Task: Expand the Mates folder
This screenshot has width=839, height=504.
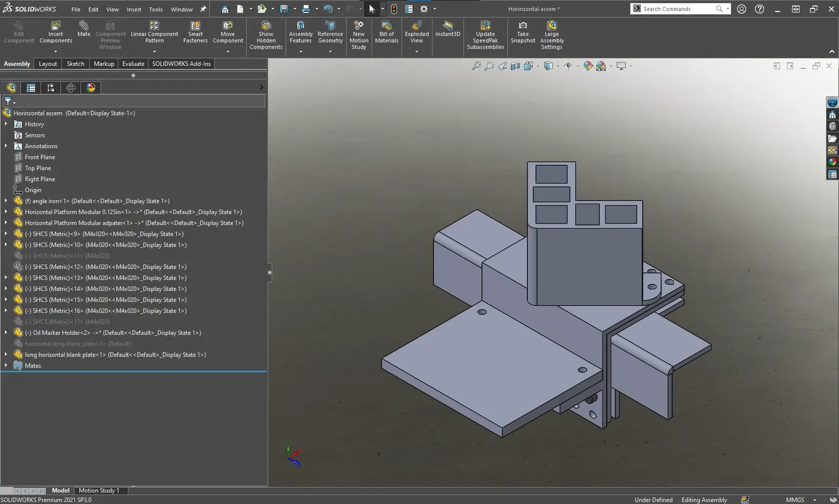Action: click(x=6, y=366)
